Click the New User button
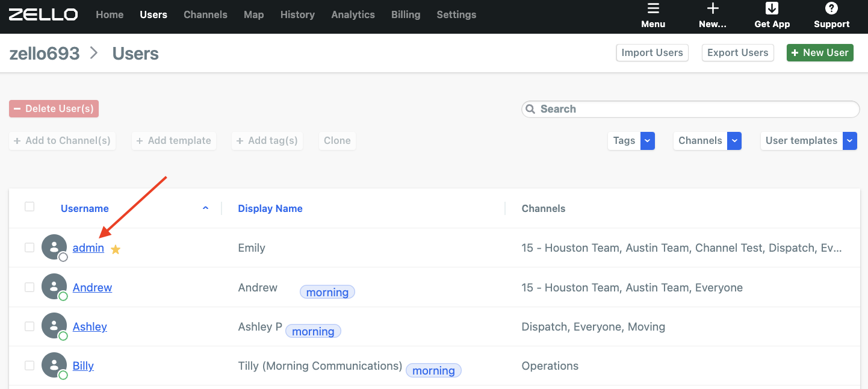The height and width of the screenshot is (389, 868). click(x=820, y=52)
